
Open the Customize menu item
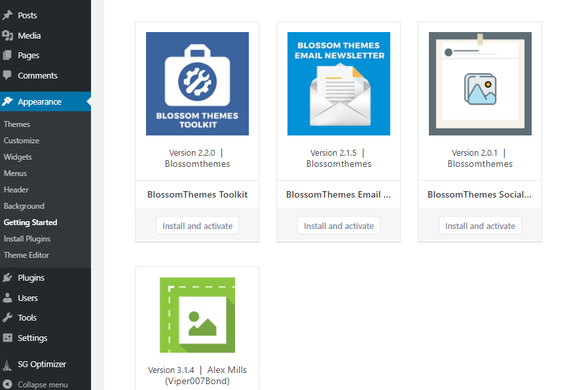(x=22, y=140)
